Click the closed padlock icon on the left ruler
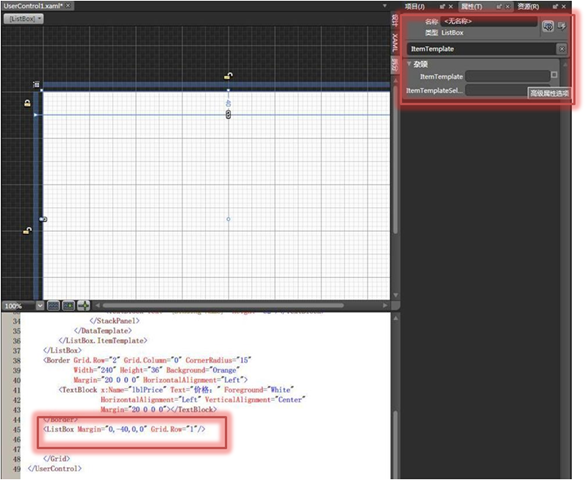This screenshot has width=588, height=480. [x=27, y=103]
